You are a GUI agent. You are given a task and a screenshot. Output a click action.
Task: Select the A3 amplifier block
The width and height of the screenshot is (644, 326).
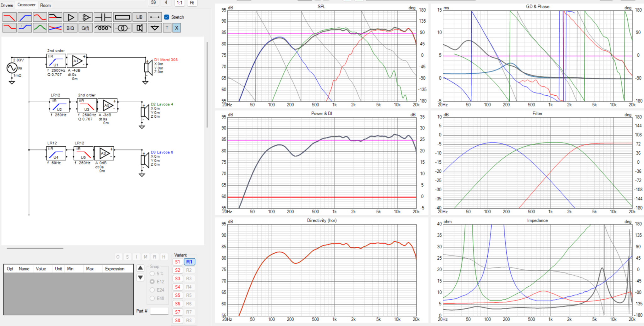coord(104,153)
